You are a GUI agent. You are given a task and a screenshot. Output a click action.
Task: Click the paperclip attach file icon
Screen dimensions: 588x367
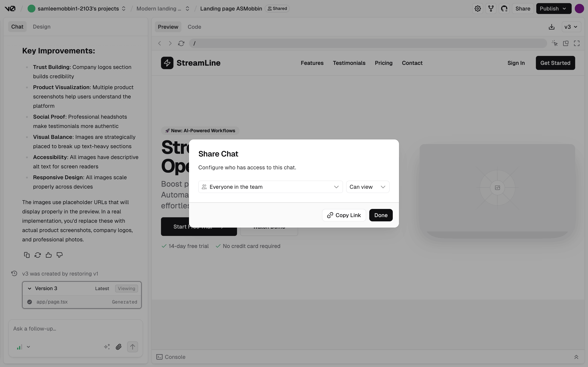119,347
